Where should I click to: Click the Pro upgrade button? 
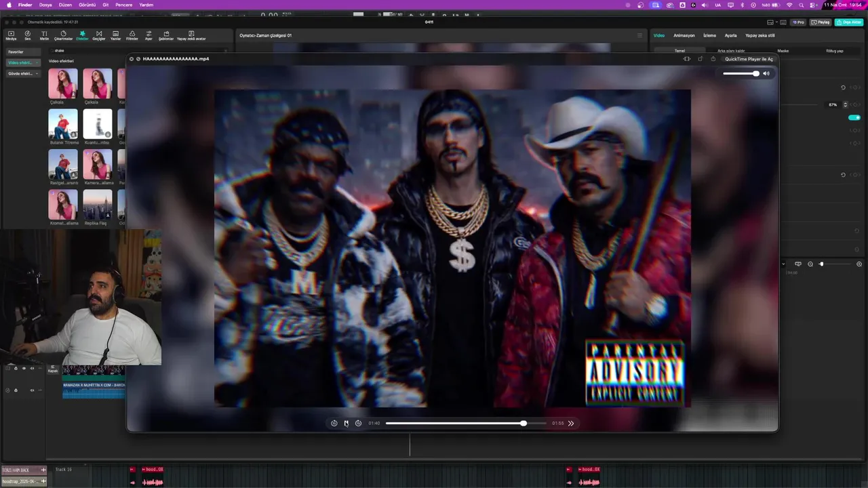[x=798, y=22]
